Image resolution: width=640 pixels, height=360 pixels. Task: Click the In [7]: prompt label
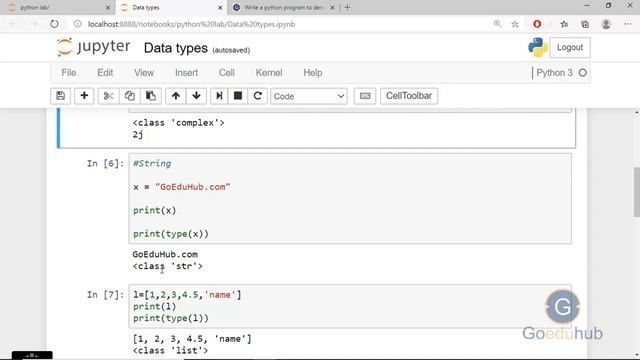105,295
